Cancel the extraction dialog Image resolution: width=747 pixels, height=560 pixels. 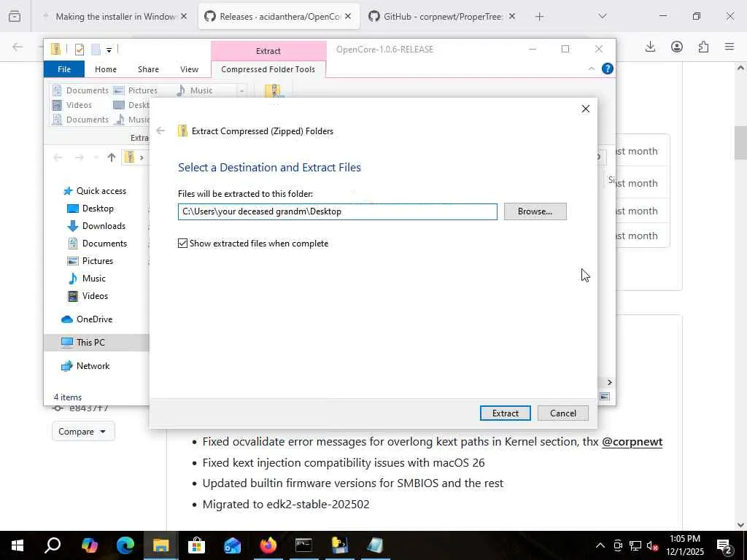(562, 413)
